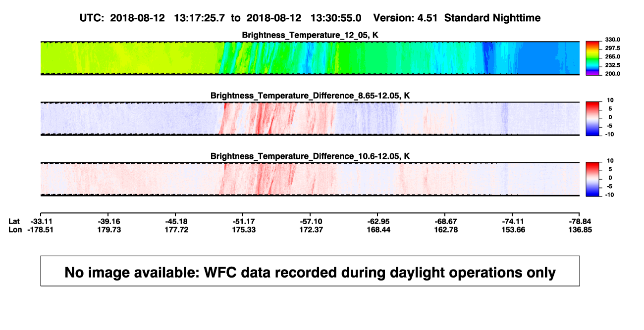The width and height of the screenshot is (644, 330).
Task: Click the longitude value 175.33
Action: click(243, 230)
